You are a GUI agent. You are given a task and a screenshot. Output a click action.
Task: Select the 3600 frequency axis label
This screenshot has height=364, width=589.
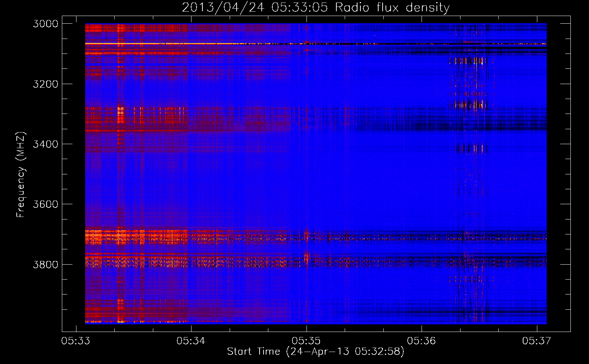tap(46, 204)
